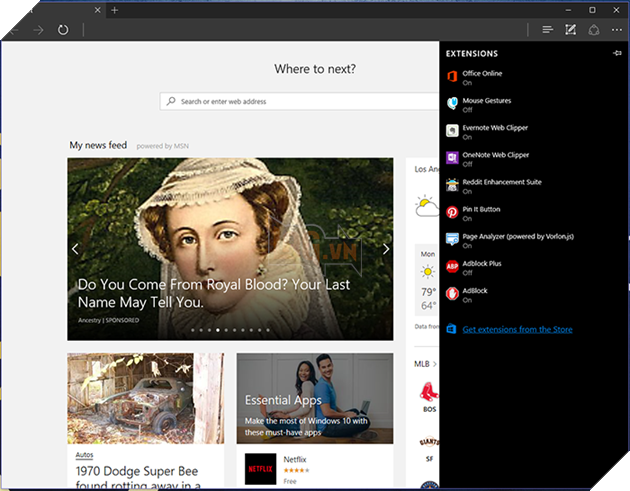Select the last carousel dot indicator
Image resolution: width=630 pixels, height=491 pixels.
[x=268, y=330]
